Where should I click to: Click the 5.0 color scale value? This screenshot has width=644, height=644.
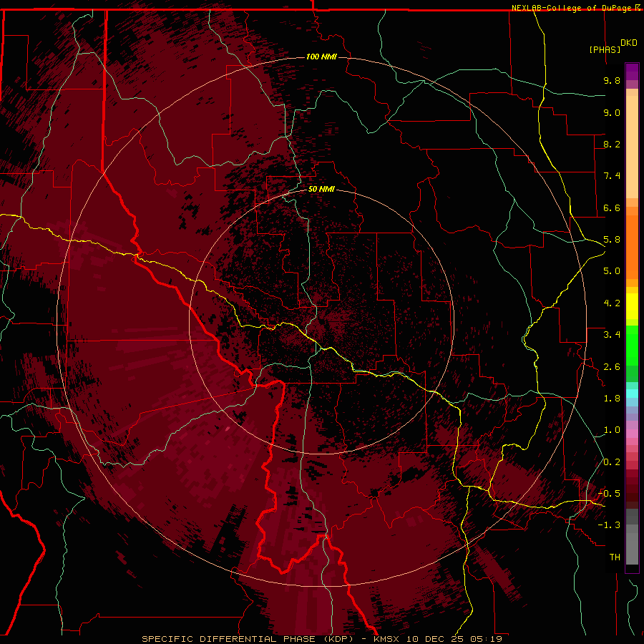[x=612, y=271]
